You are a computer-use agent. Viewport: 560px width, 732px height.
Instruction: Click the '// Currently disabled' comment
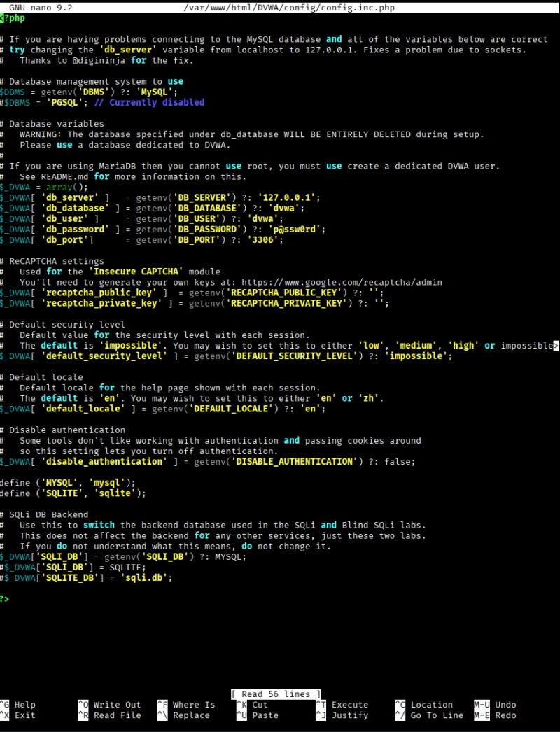coord(150,102)
